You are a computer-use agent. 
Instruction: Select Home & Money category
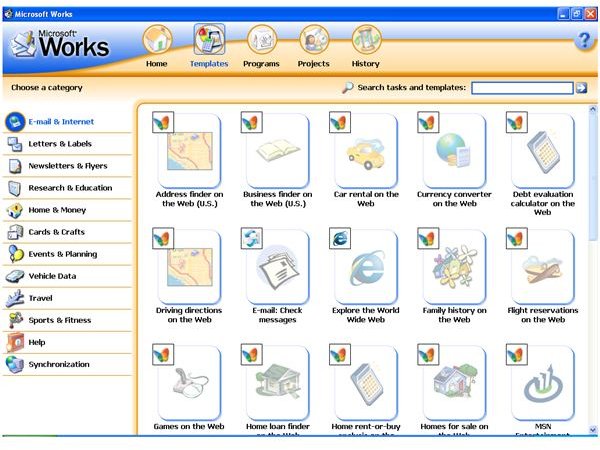(67, 210)
